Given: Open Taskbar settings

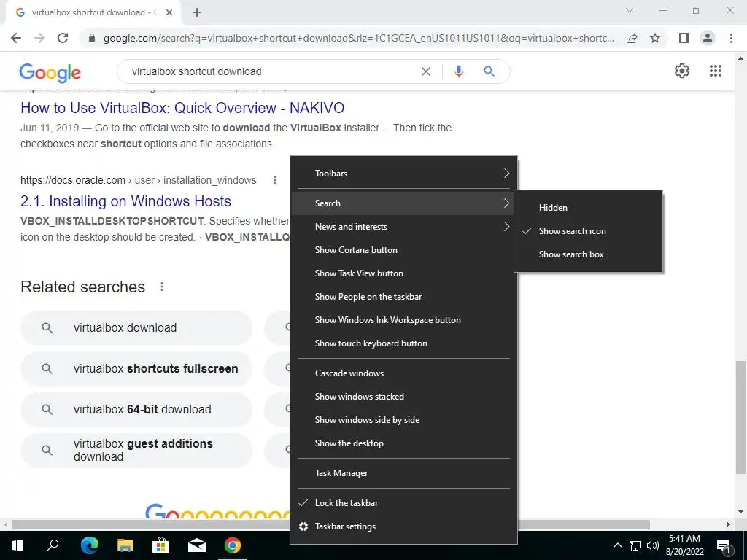Looking at the screenshot, I should point(403,526).
